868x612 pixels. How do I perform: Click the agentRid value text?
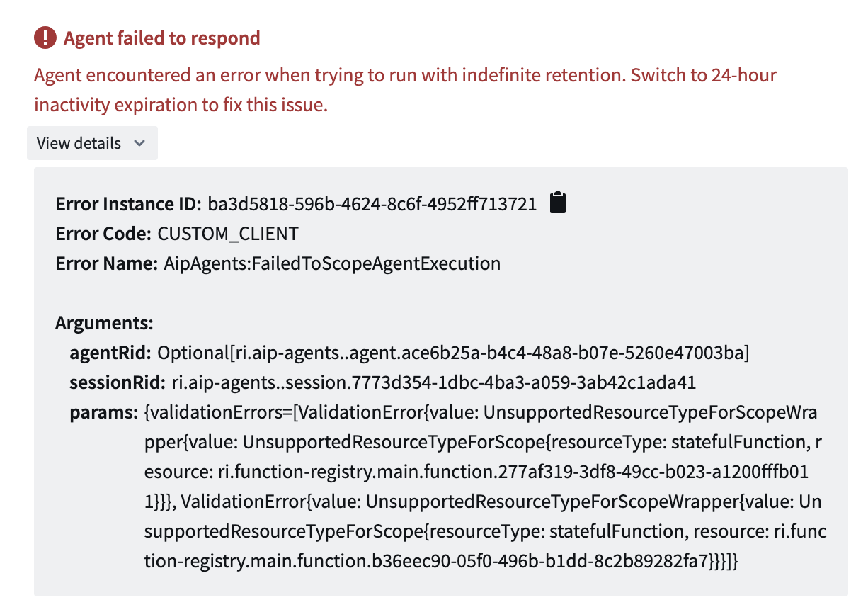[x=453, y=353]
